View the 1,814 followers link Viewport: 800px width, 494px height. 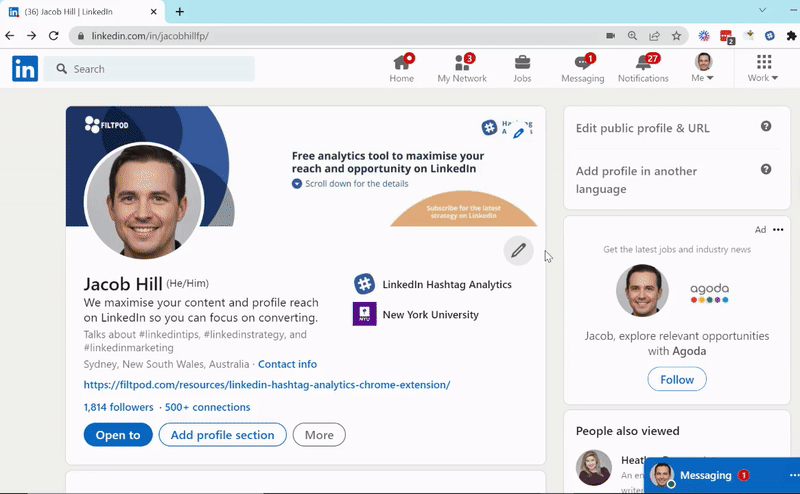118,407
